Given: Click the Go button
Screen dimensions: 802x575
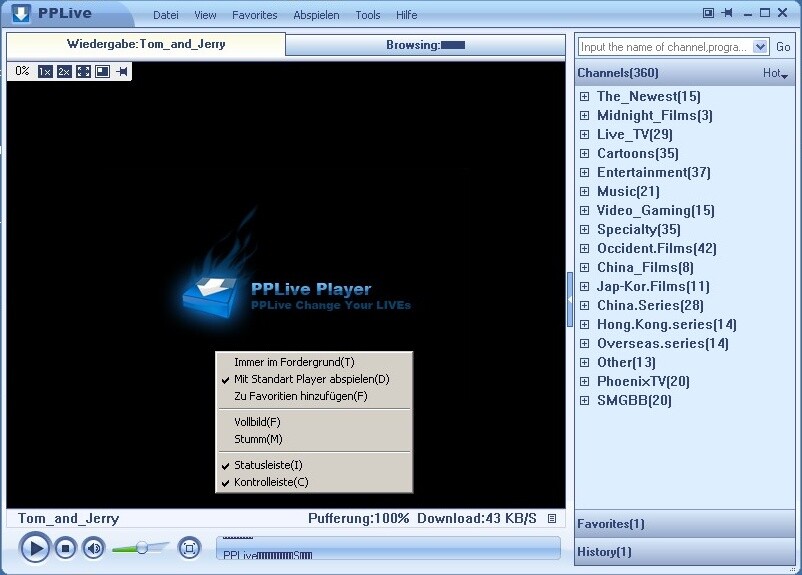Looking at the screenshot, I should pos(783,47).
